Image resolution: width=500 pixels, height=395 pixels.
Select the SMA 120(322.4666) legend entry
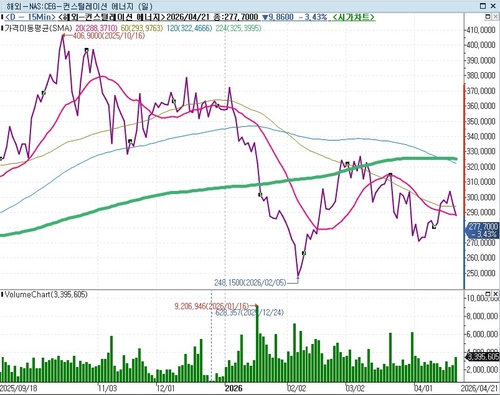[189, 28]
